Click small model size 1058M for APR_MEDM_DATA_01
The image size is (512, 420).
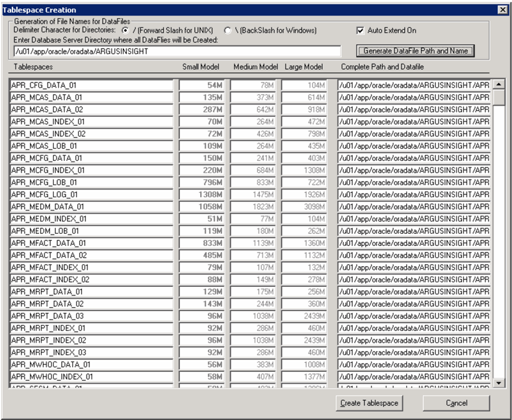point(201,206)
